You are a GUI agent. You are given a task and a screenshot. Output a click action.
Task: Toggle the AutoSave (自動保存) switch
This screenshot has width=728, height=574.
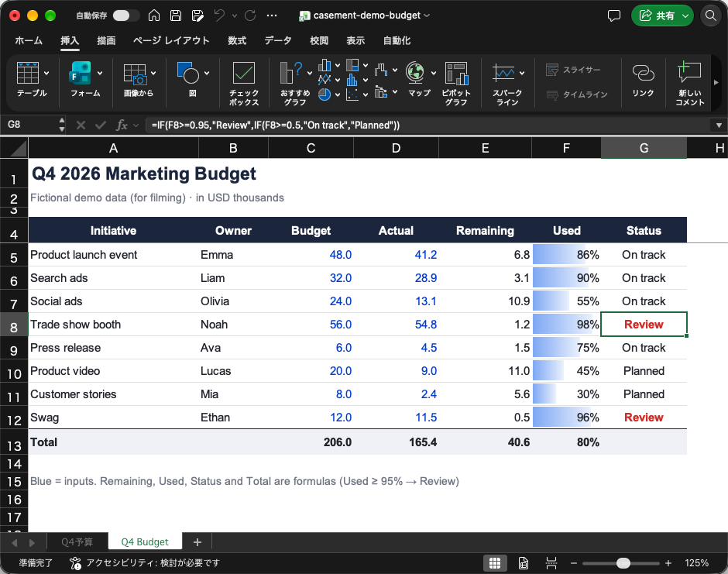pyautogui.click(x=125, y=15)
